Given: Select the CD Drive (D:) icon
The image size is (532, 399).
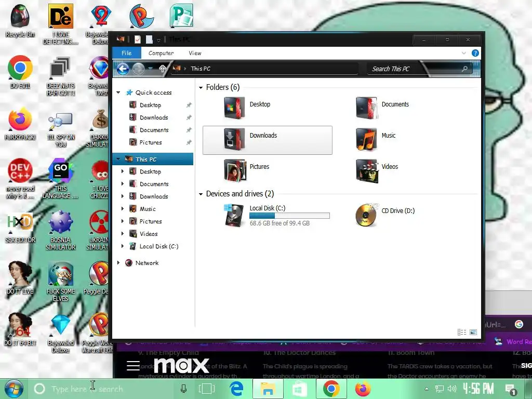Looking at the screenshot, I should [x=366, y=215].
